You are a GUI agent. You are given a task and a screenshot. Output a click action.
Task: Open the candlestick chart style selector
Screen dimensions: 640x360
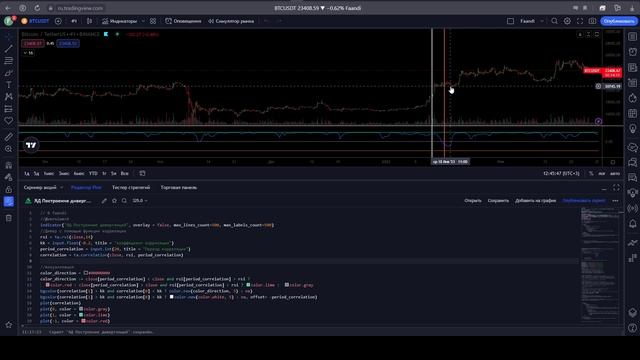[89, 21]
